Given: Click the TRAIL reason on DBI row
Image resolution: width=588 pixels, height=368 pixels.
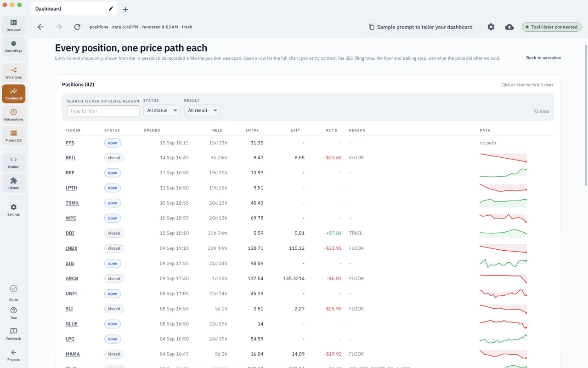Looking at the screenshot, I should (356, 233).
